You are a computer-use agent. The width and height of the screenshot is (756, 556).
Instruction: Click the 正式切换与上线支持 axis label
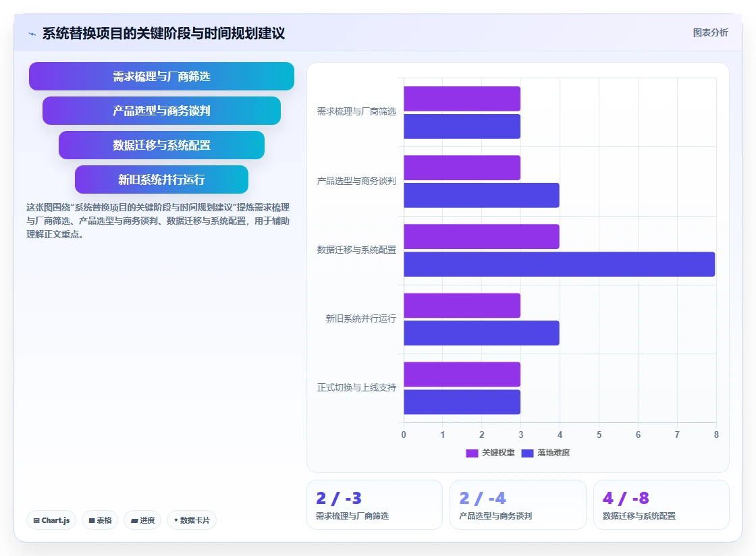click(x=356, y=388)
